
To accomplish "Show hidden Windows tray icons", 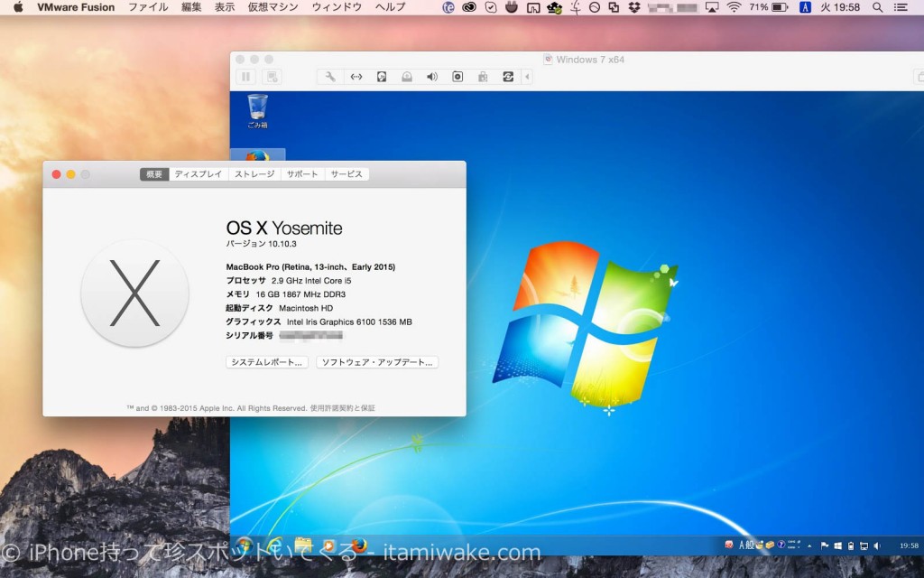I will point(809,546).
